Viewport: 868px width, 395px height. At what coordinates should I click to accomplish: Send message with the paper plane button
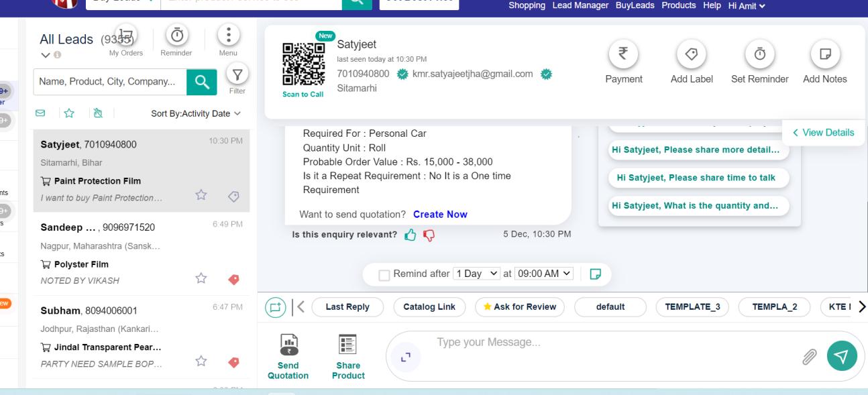pyautogui.click(x=841, y=356)
